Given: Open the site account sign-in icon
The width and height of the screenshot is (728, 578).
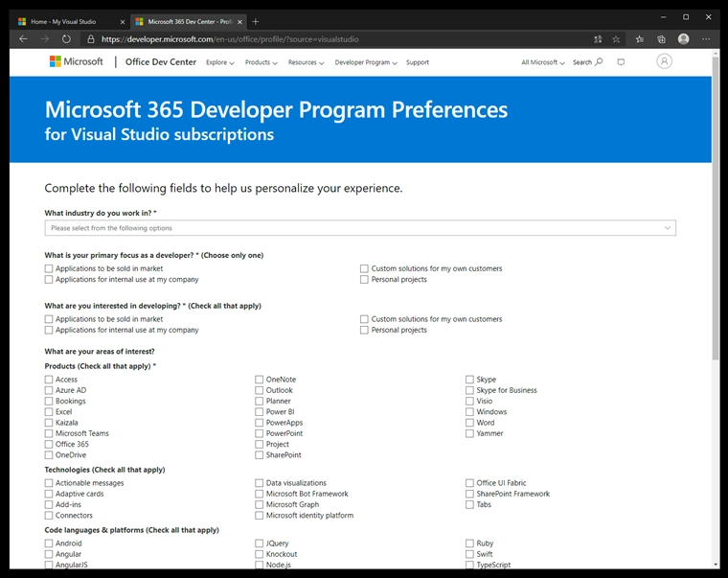Looking at the screenshot, I should [664, 61].
